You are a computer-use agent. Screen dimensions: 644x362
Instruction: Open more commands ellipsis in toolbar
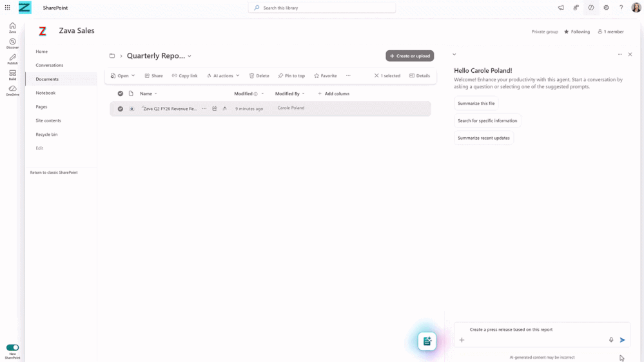pos(348,75)
